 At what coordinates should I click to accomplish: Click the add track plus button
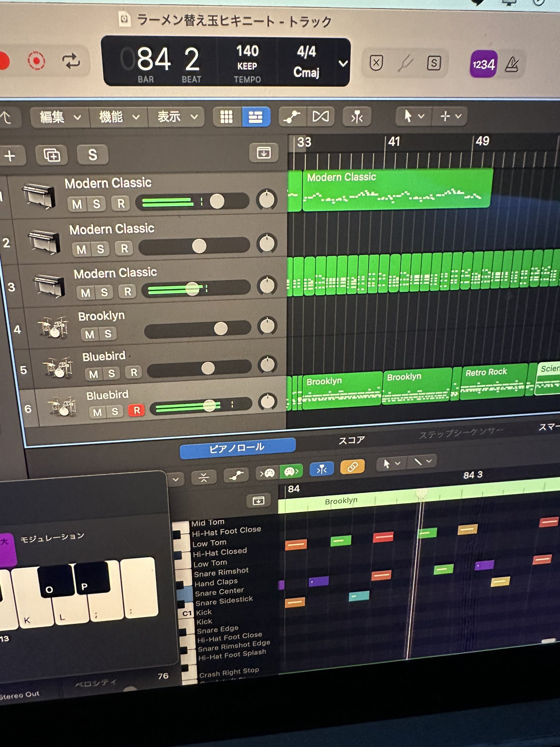click(x=10, y=156)
